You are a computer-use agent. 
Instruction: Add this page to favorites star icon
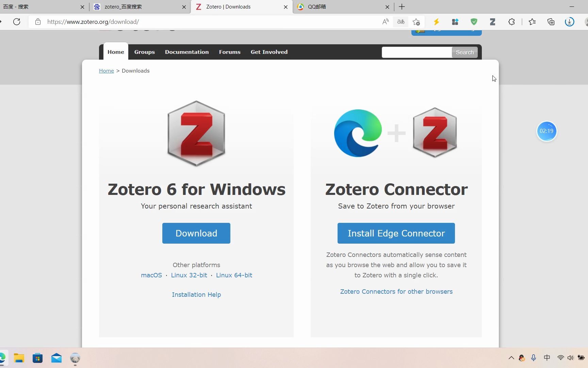416,22
